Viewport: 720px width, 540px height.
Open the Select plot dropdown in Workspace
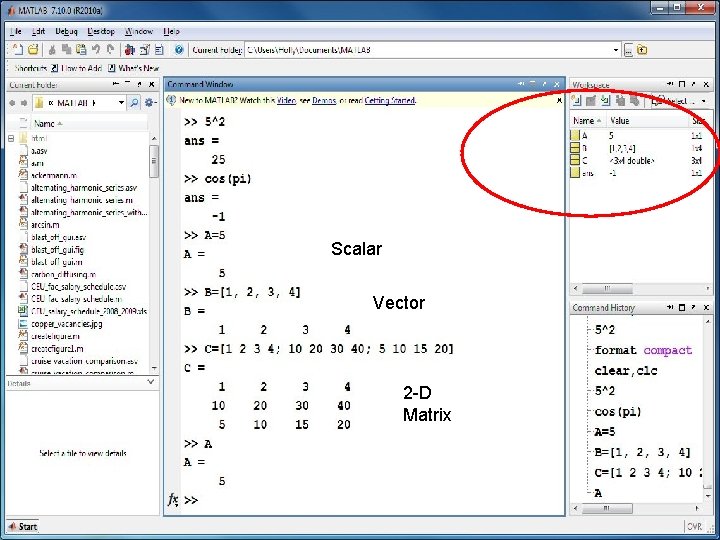(x=703, y=101)
